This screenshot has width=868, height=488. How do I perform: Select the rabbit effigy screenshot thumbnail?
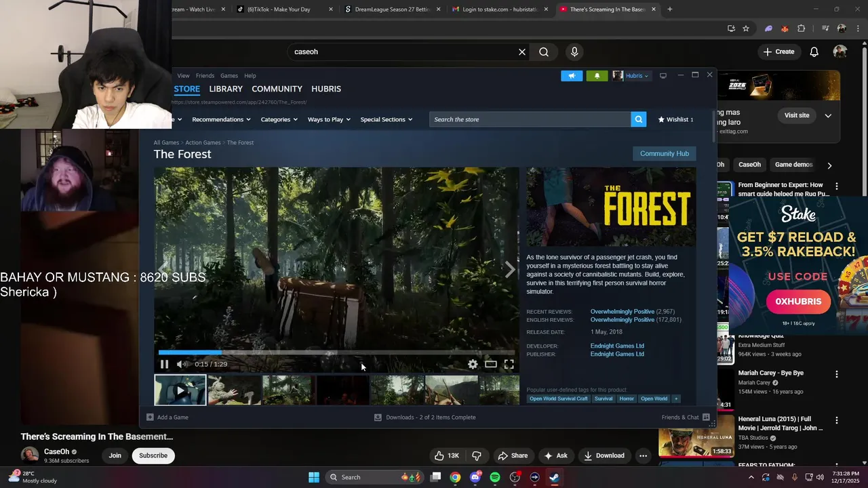click(234, 390)
